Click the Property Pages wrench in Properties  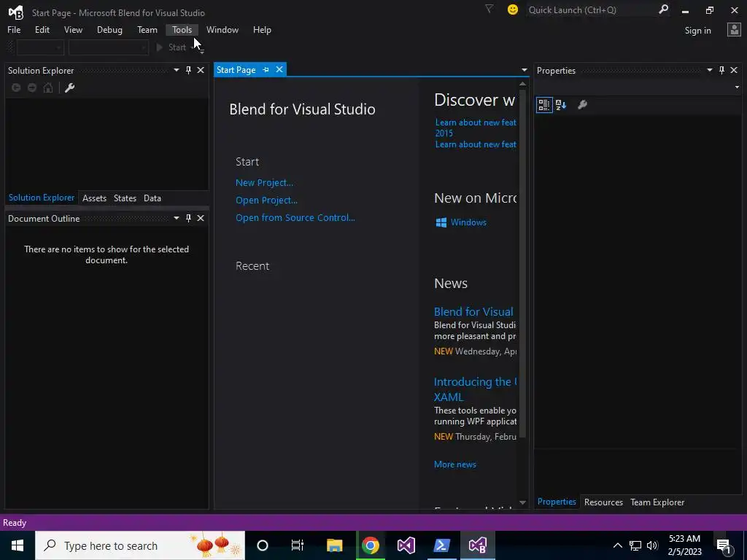(x=582, y=105)
